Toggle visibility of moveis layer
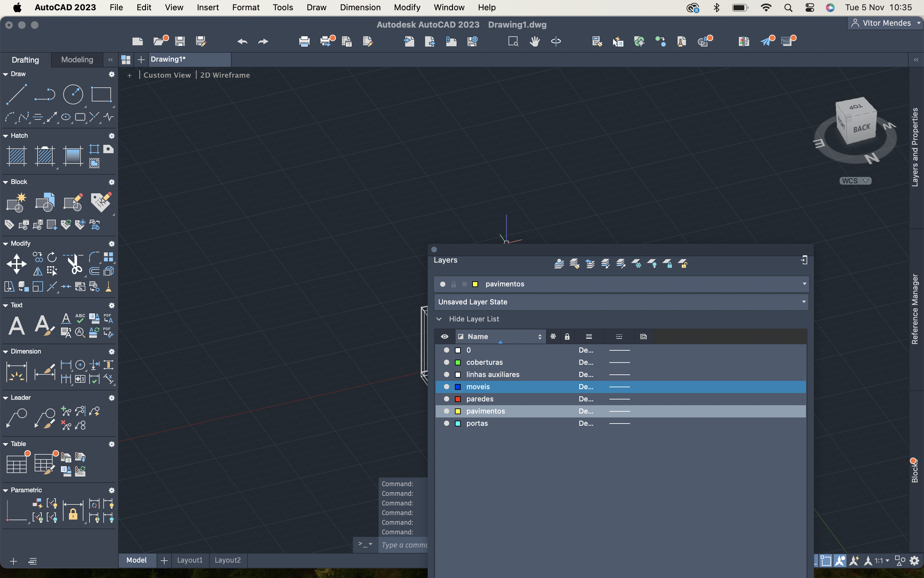This screenshot has width=924, height=578. [446, 387]
